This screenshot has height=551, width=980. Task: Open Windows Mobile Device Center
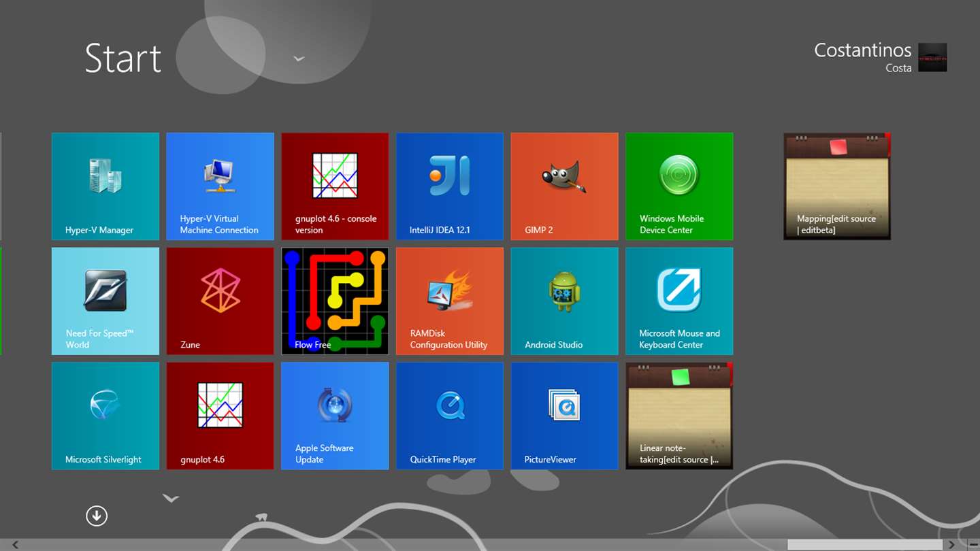(x=679, y=186)
